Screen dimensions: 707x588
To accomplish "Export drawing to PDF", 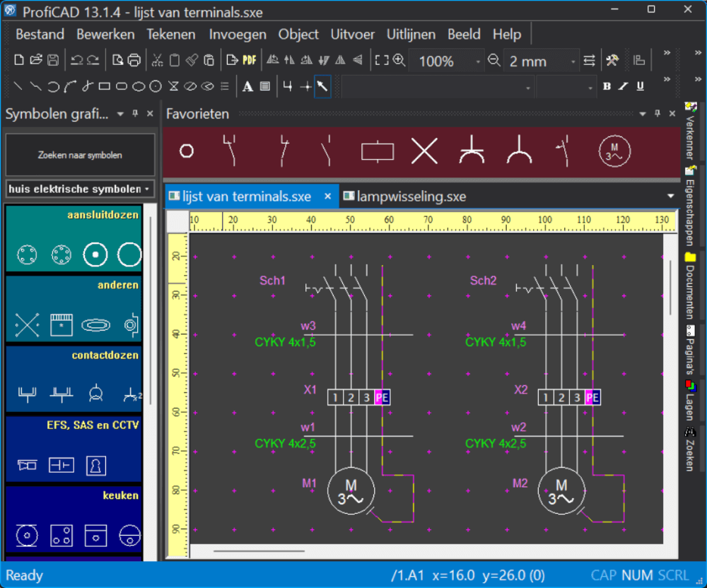I will [x=249, y=60].
